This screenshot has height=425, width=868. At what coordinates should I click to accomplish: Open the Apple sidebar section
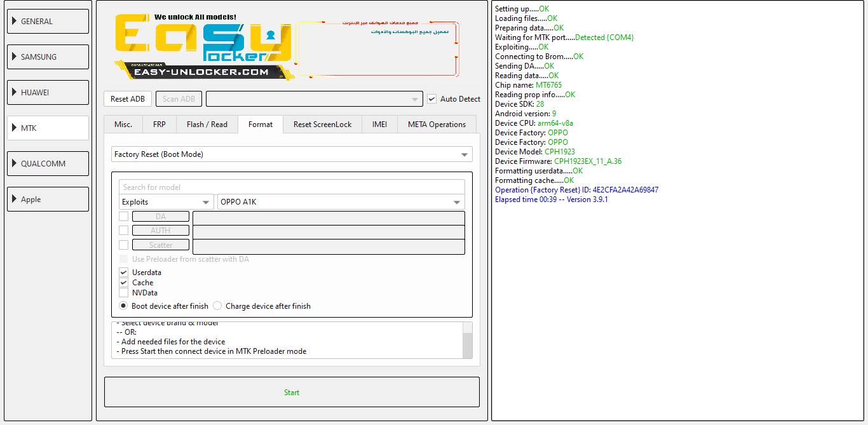(48, 199)
